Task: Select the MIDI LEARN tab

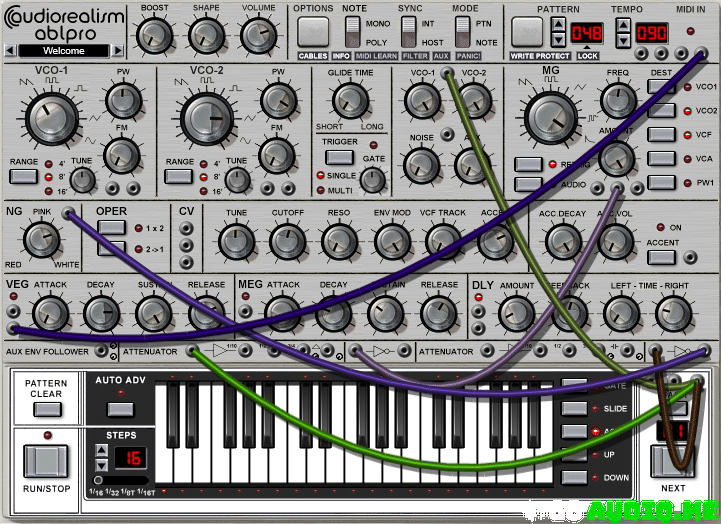Action: 376,56
